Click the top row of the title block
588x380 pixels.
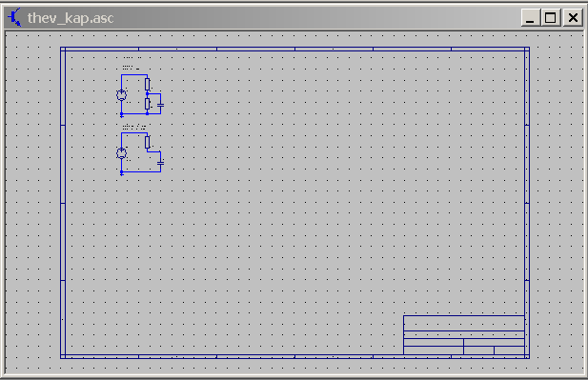(x=464, y=323)
